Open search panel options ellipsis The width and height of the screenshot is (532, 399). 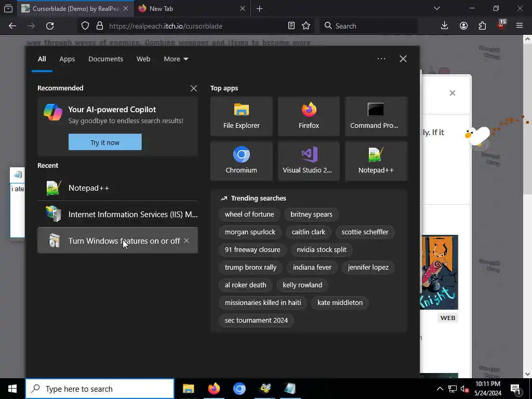[381, 59]
